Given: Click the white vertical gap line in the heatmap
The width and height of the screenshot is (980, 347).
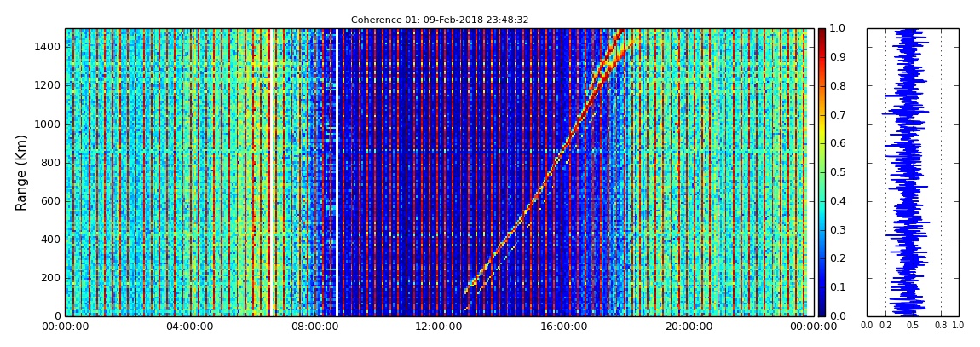Looking at the screenshot, I should coord(337,172).
